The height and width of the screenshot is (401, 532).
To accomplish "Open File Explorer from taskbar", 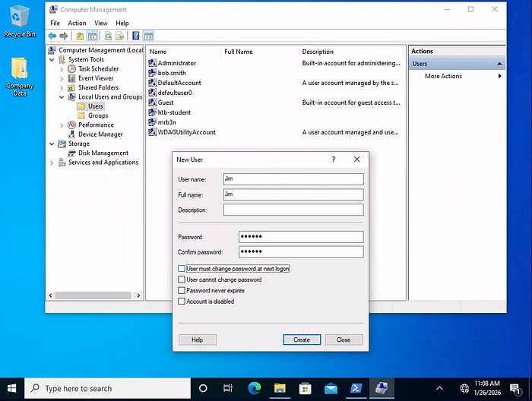I will pyautogui.click(x=280, y=388).
